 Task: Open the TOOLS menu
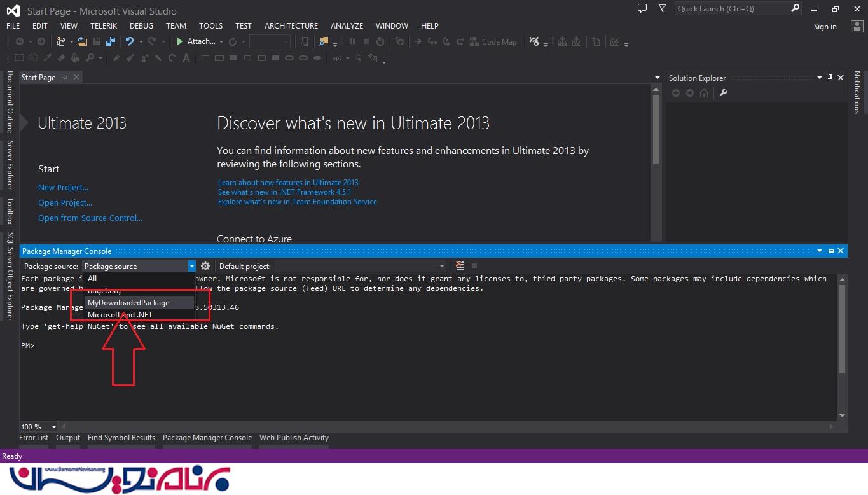[x=210, y=26]
